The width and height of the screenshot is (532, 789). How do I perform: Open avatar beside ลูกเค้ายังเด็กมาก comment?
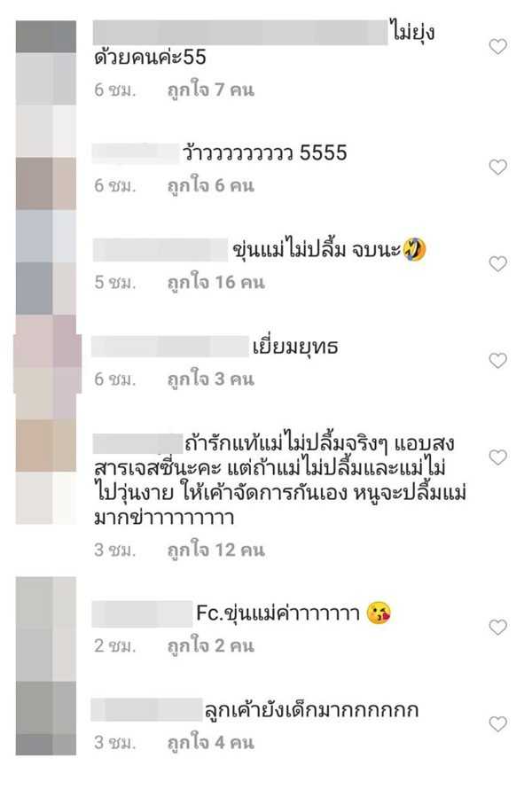tap(46, 719)
